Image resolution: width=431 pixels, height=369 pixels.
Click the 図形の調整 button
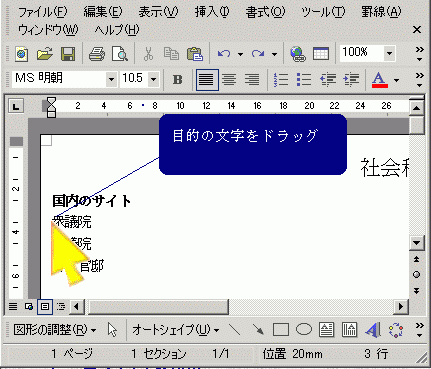(55, 330)
